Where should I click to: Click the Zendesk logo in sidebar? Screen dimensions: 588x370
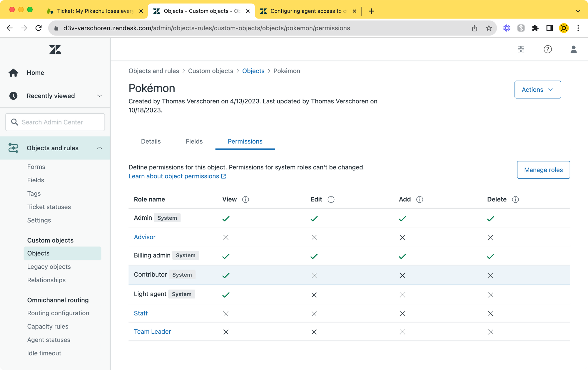tap(55, 49)
